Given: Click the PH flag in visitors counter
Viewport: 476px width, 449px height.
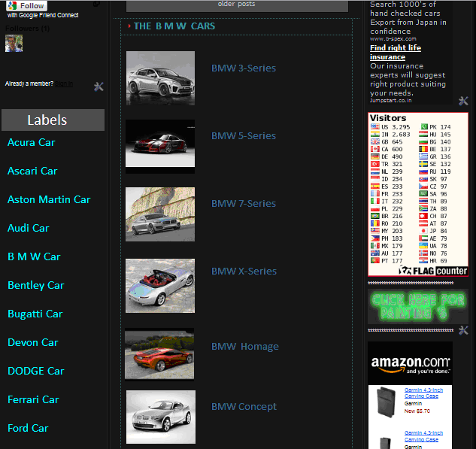Looking at the screenshot, I should [x=375, y=238].
